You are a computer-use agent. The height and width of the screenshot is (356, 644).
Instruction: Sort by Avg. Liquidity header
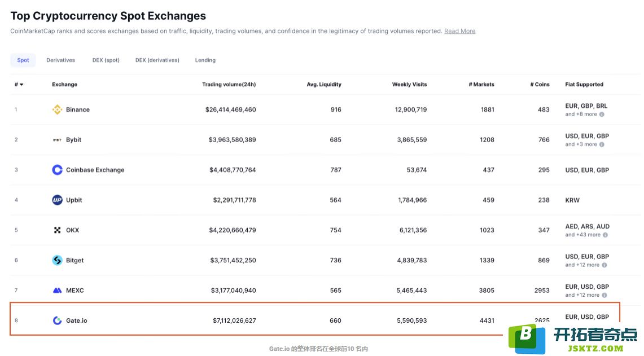pyautogui.click(x=324, y=84)
